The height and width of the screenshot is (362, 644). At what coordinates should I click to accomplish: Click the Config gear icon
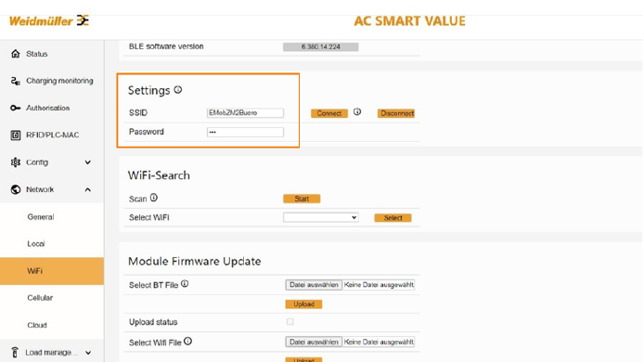[16, 162]
